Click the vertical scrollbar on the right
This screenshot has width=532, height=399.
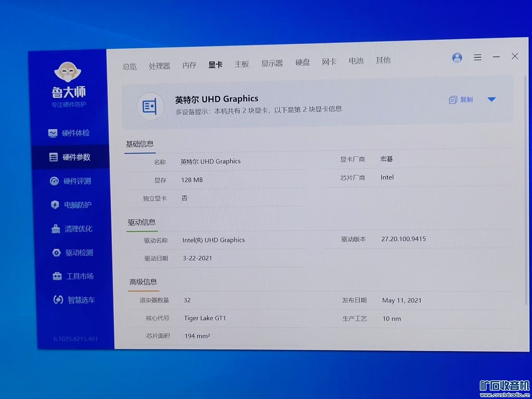(526, 190)
